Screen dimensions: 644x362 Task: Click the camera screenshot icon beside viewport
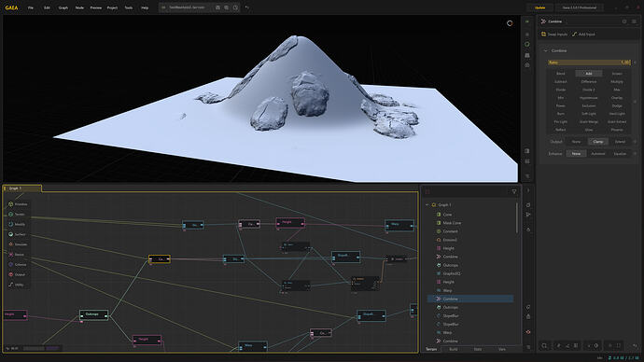click(527, 65)
